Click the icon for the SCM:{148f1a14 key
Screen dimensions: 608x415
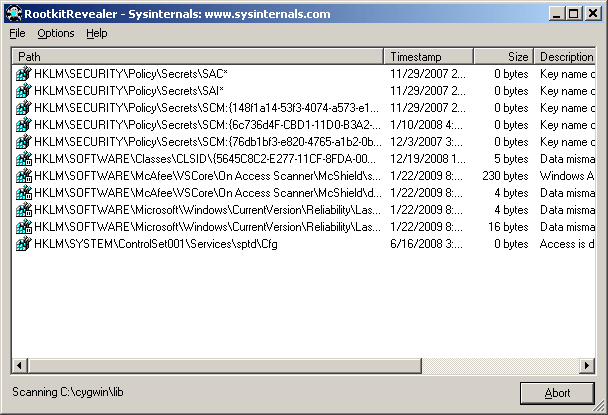[x=23, y=107]
